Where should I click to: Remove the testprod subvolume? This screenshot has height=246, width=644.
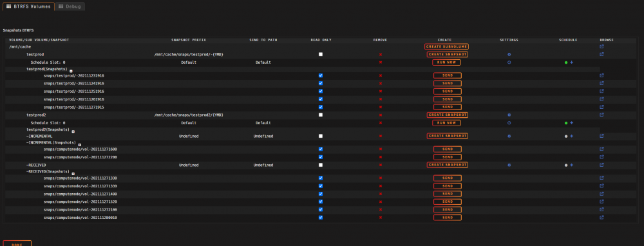381,54
